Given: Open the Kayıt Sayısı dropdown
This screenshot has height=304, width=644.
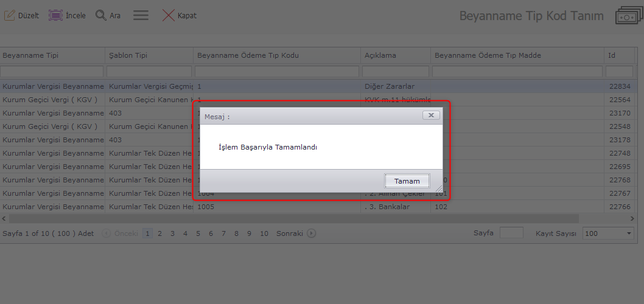Looking at the screenshot, I should pyautogui.click(x=608, y=233).
